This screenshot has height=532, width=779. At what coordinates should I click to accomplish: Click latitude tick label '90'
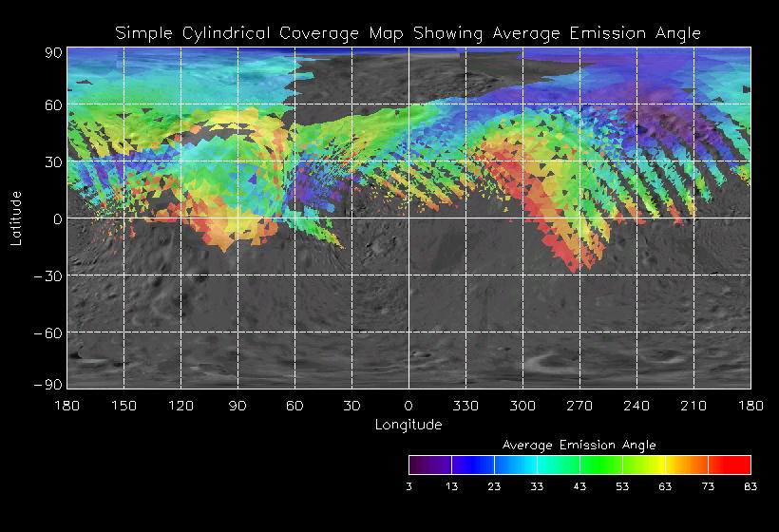(53, 52)
